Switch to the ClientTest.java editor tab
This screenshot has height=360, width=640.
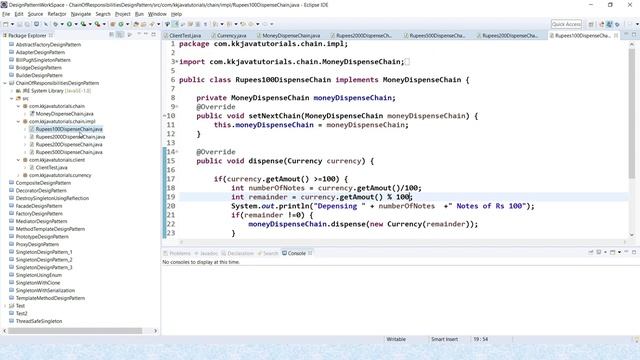(x=184, y=36)
